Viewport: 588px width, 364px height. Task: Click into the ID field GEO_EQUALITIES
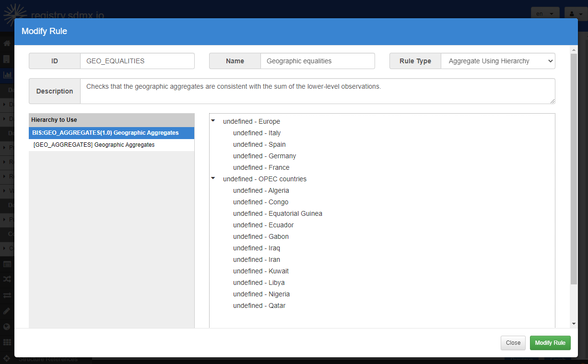coord(137,61)
